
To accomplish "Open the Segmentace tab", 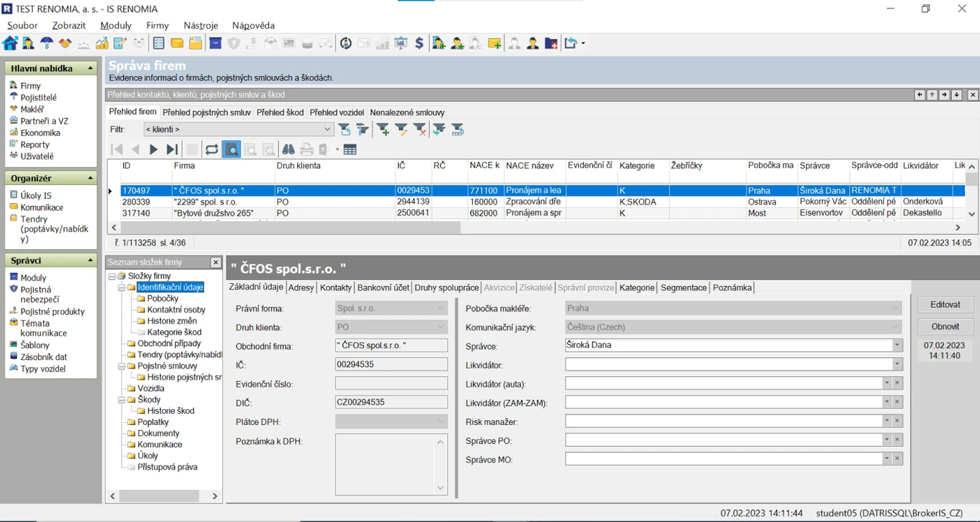I will point(684,288).
